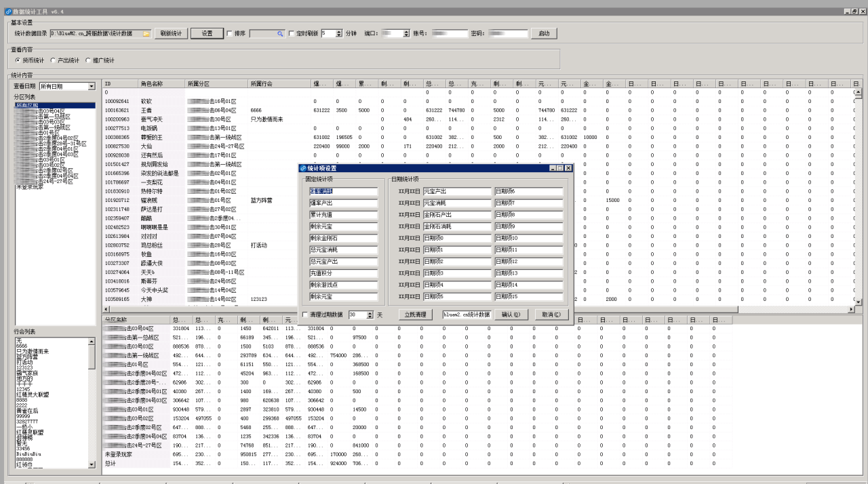Click the 端口 port spinner arrows
Viewport: 868px width, 484px height.
(406, 33)
